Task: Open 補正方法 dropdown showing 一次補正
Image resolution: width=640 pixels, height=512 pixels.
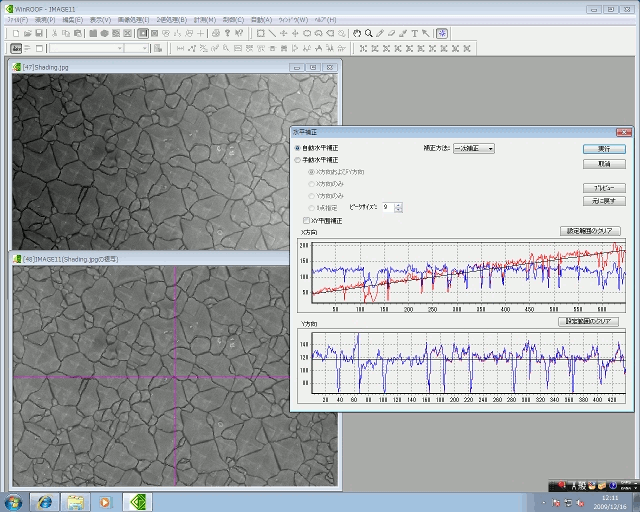Action: (x=474, y=148)
